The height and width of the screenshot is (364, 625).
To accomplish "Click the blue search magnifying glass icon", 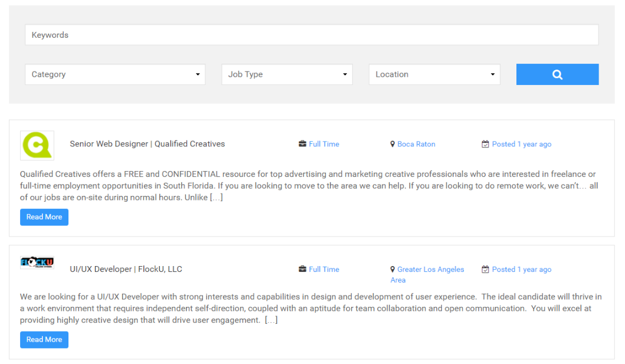I will point(557,74).
